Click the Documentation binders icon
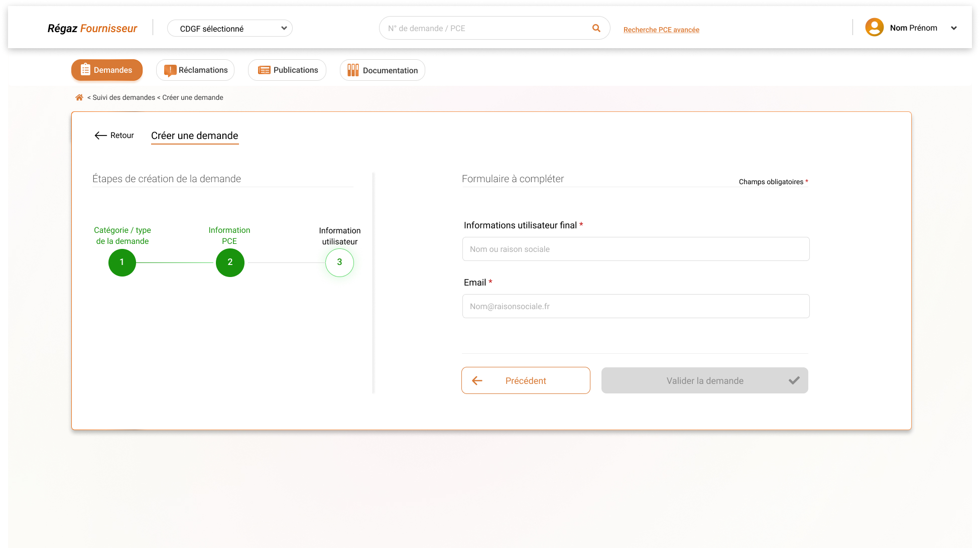 [x=353, y=70]
